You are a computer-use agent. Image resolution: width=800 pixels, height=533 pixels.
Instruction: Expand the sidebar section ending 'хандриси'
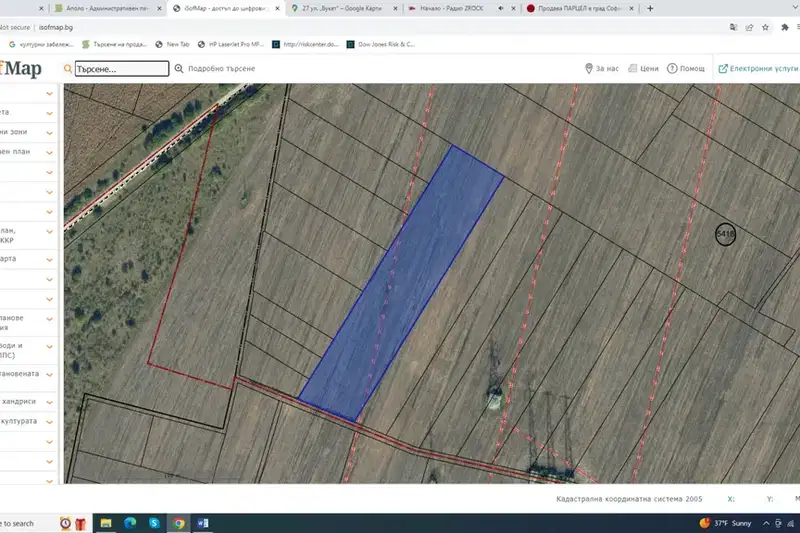tap(49, 402)
